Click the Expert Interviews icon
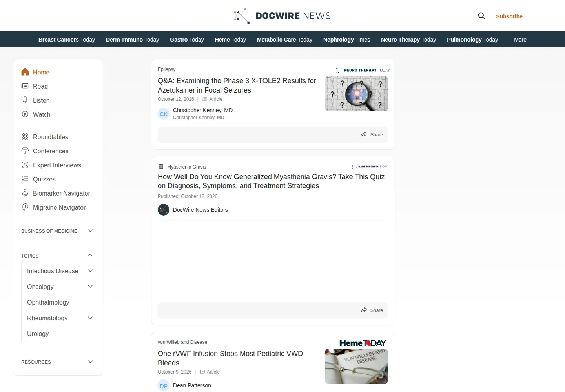Viewport: 565px width, 392px height. (x=25, y=165)
